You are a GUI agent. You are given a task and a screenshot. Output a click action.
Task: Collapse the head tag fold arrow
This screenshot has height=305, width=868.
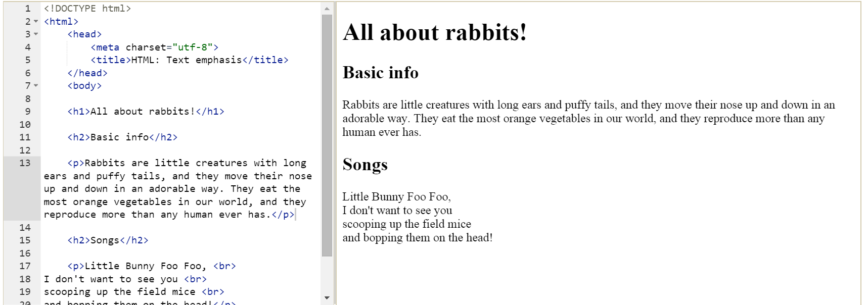pos(36,34)
